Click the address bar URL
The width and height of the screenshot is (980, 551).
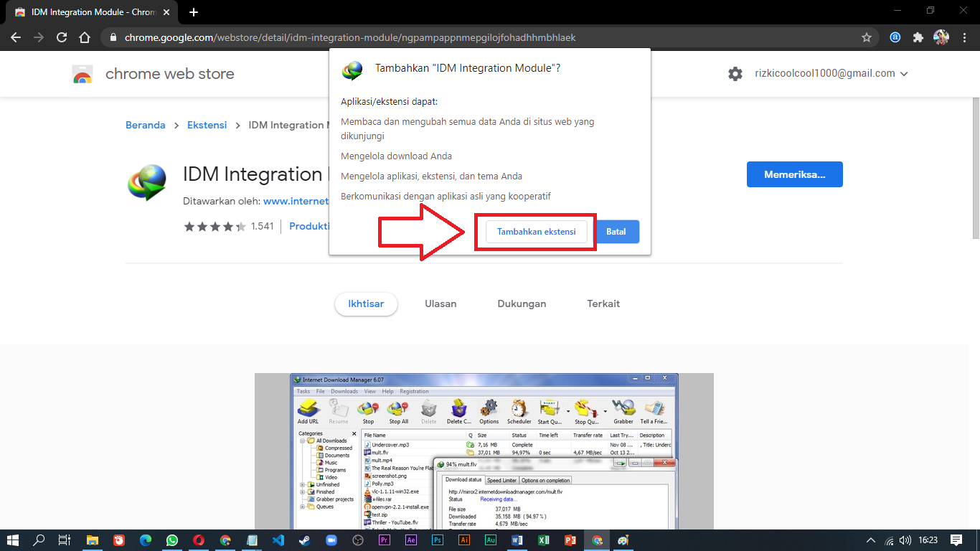click(x=350, y=37)
